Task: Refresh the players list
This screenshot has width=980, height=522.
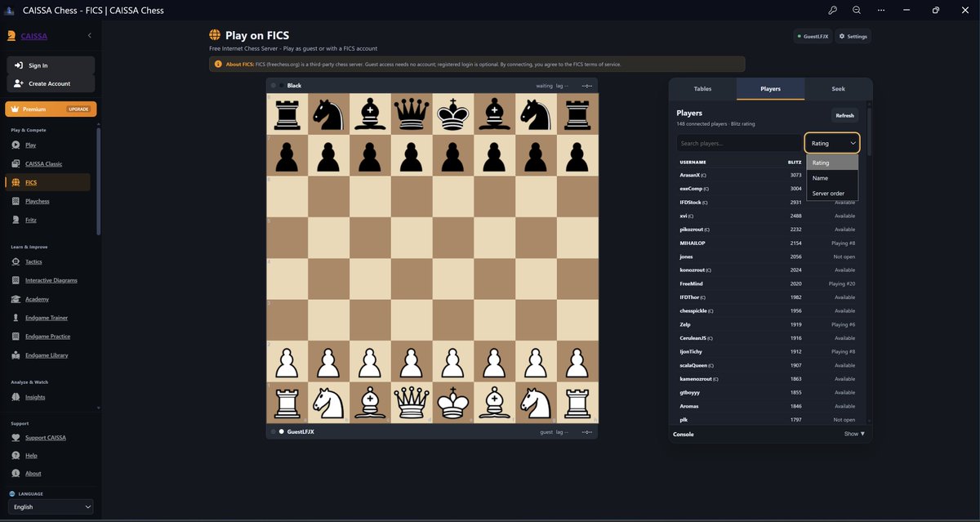Action: click(x=844, y=115)
